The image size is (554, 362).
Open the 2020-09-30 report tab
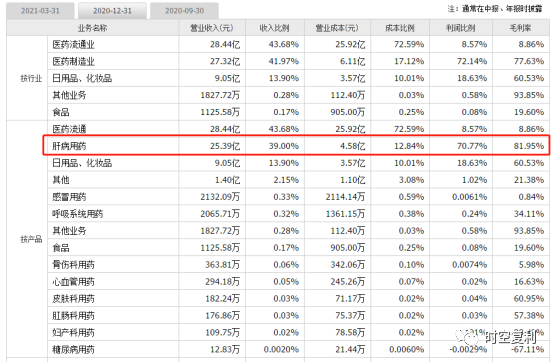tap(184, 11)
